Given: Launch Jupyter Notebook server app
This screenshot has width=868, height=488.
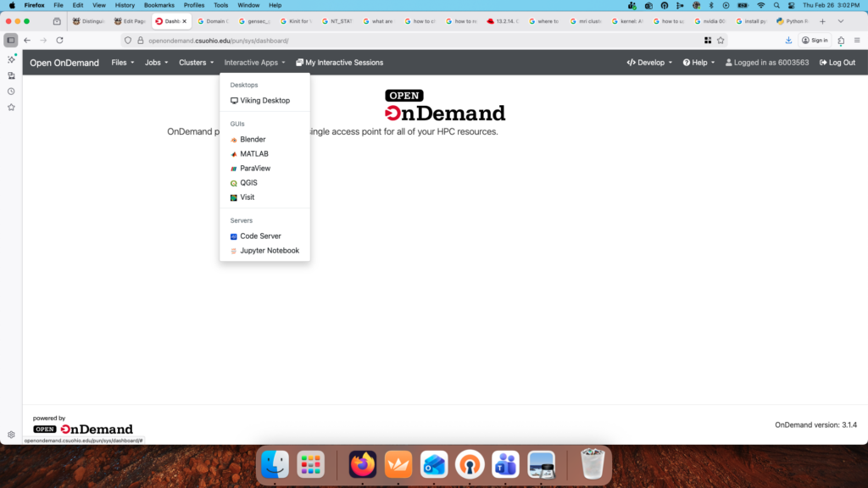Looking at the screenshot, I should coord(269,251).
